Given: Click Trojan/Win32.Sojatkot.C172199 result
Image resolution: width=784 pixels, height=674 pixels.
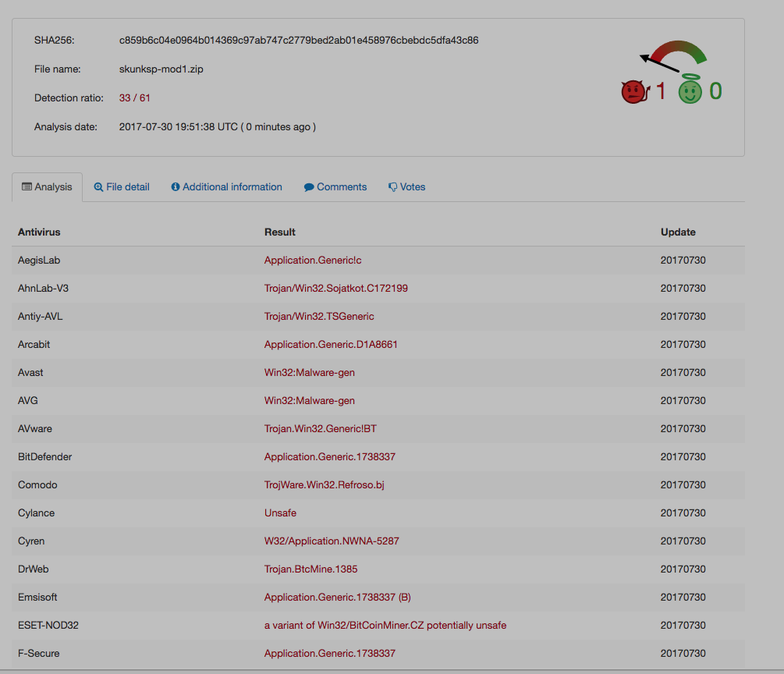Looking at the screenshot, I should [x=336, y=288].
